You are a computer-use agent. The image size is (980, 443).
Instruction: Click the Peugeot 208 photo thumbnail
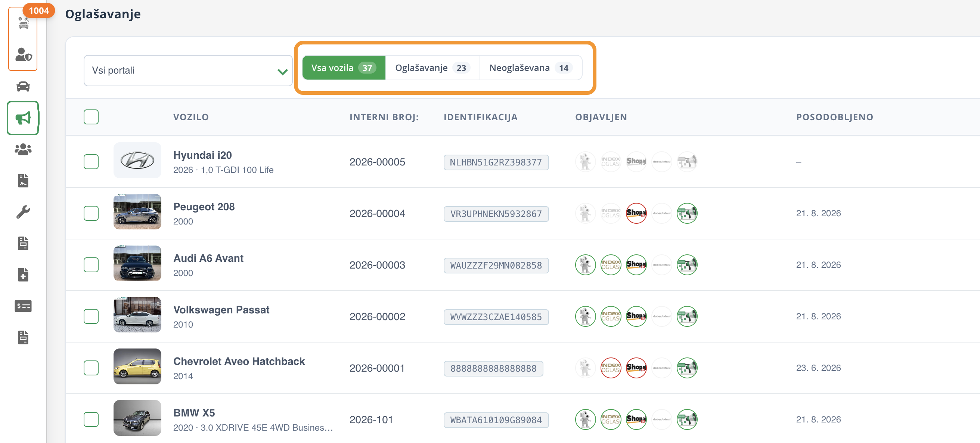[137, 212]
